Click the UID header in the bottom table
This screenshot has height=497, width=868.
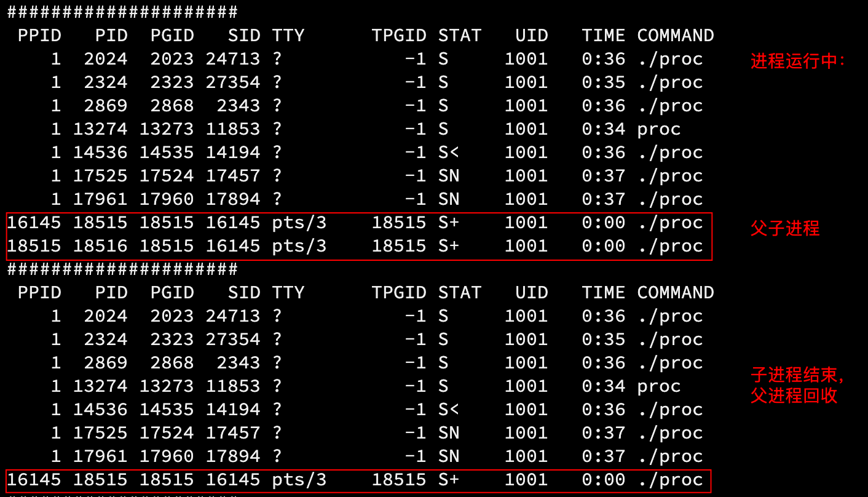click(x=531, y=293)
